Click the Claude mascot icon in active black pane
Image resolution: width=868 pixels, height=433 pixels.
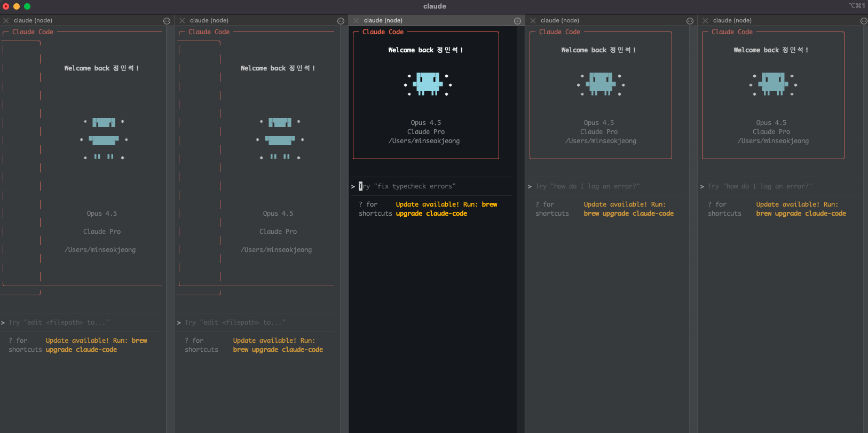[428, 84]
